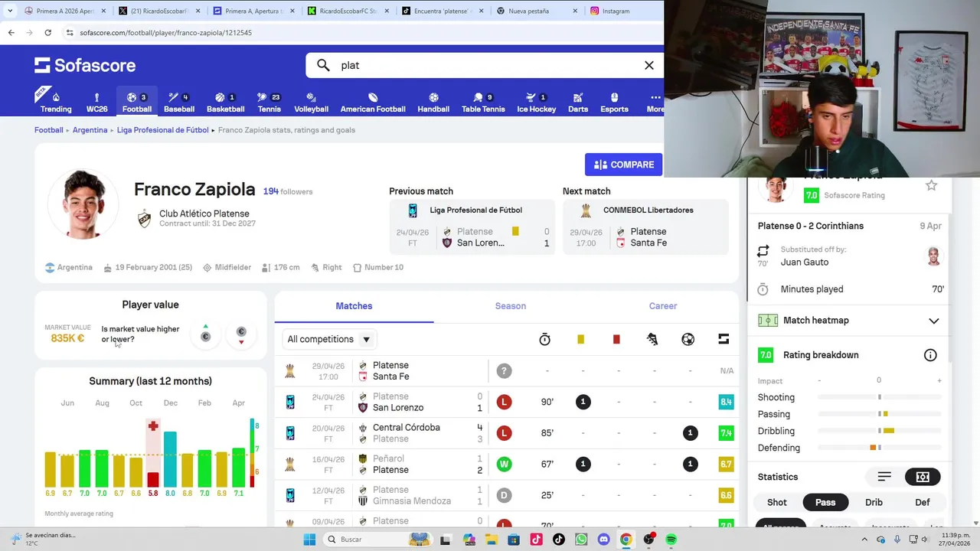The width and height of the screenshot is (980, 551).
Task: Go to Football breadcrumb link
Action: click(x=49, y=130)
